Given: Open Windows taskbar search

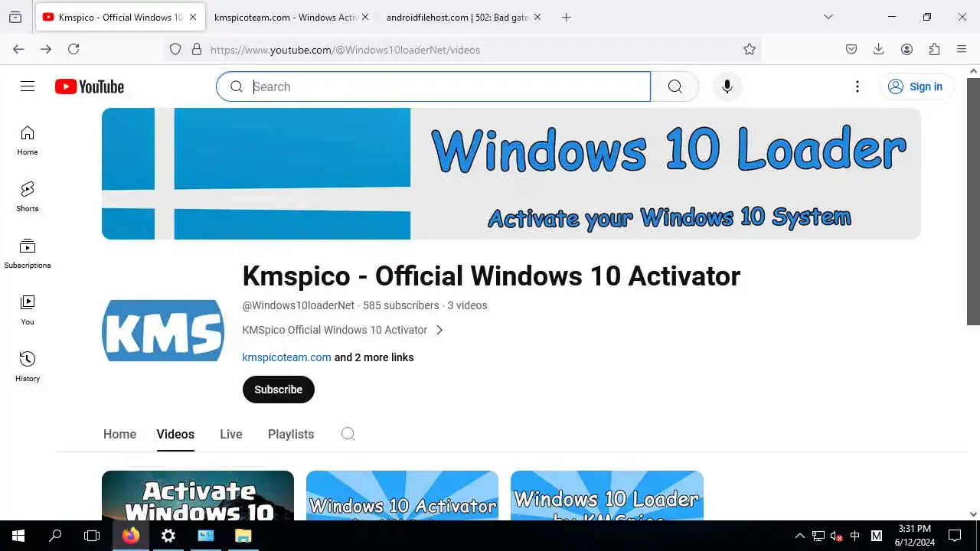Looking at the screenshot, I should click(x=55, y=536).
